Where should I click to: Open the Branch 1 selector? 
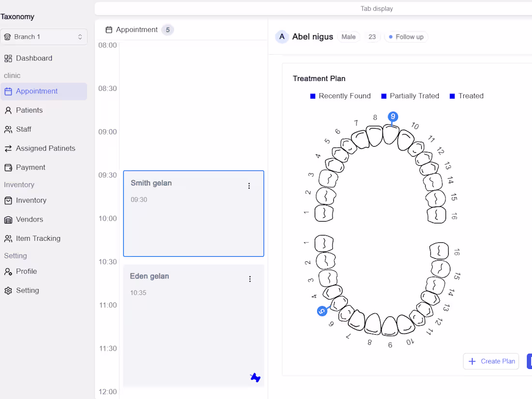pyautogui.click(x=44, y=36)
